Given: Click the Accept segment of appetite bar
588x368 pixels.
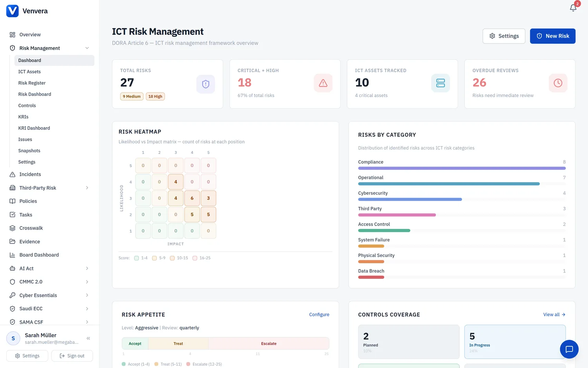Looking at the screenshot, I should 135,344.
